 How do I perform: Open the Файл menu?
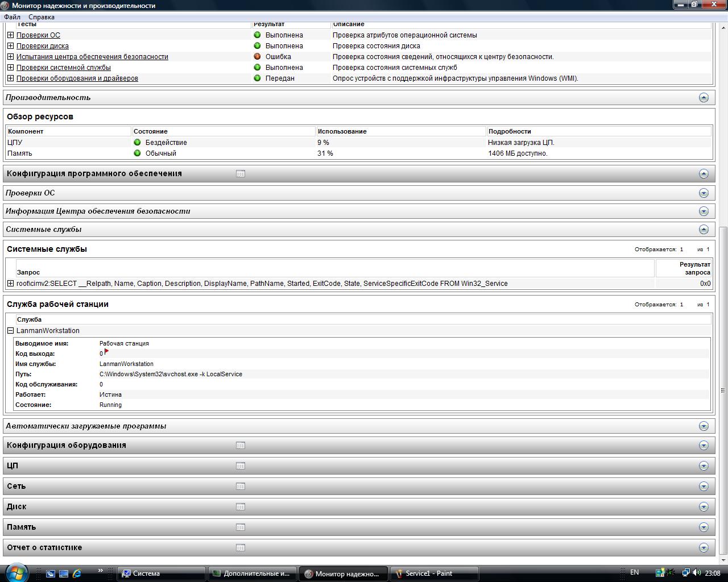pyautogui.click(x=12, y=17)
